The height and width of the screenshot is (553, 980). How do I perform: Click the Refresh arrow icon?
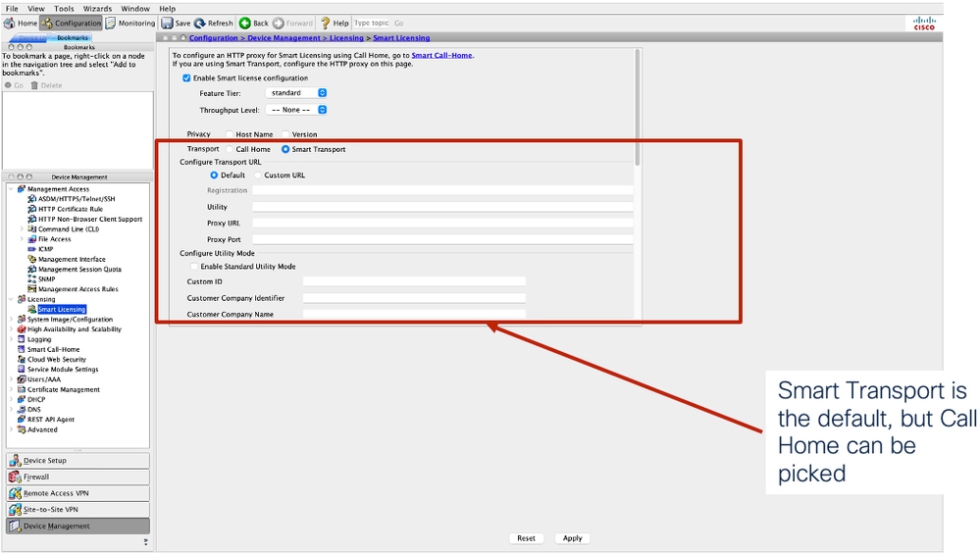[199, 24]
